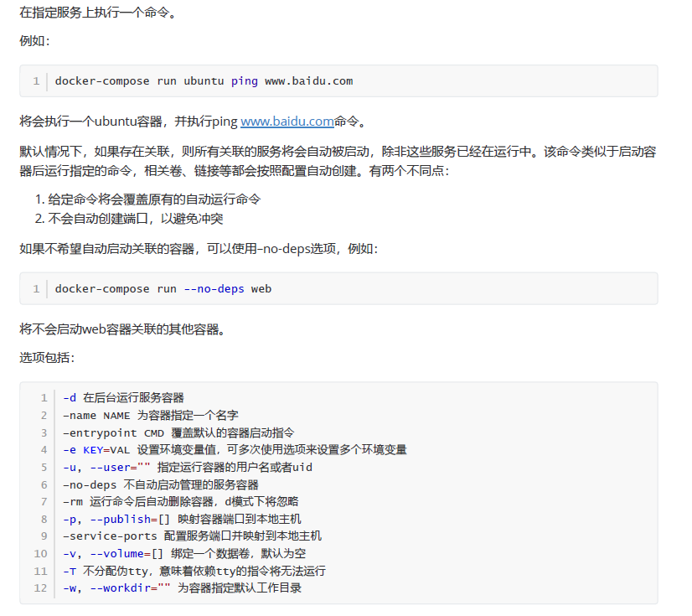Click the -w, --workdir option line

coord(183,588)
